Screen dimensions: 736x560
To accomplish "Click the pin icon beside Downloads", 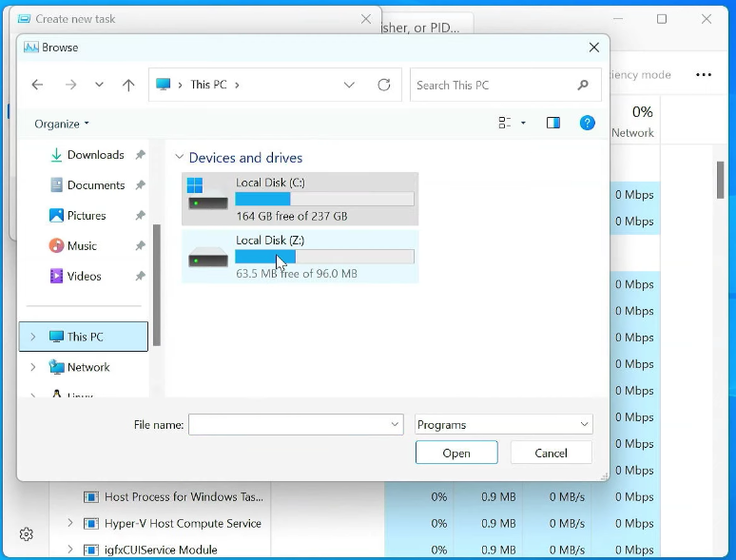I will [140, 155].
